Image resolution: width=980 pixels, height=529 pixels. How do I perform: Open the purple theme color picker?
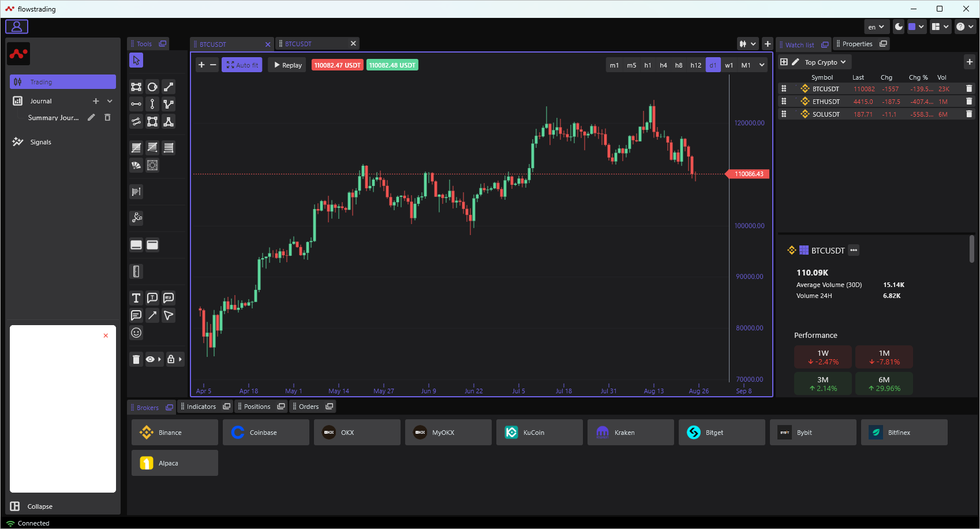[916, 27]
